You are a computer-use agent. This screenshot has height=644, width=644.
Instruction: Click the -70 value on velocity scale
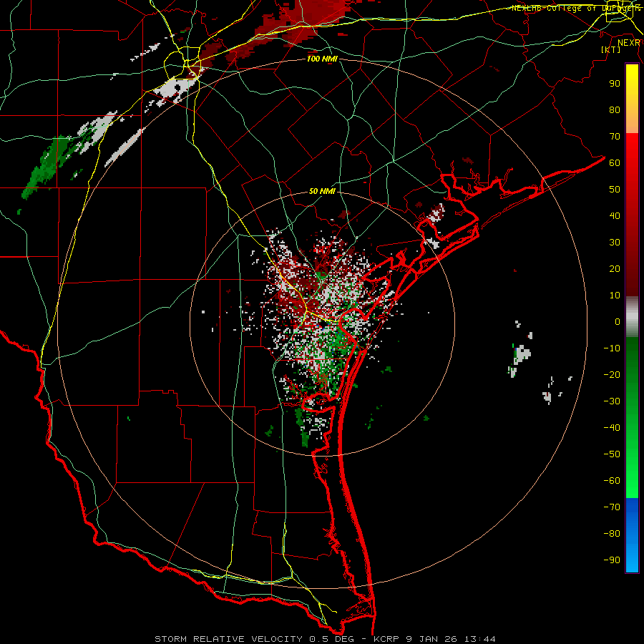[612, 507]
